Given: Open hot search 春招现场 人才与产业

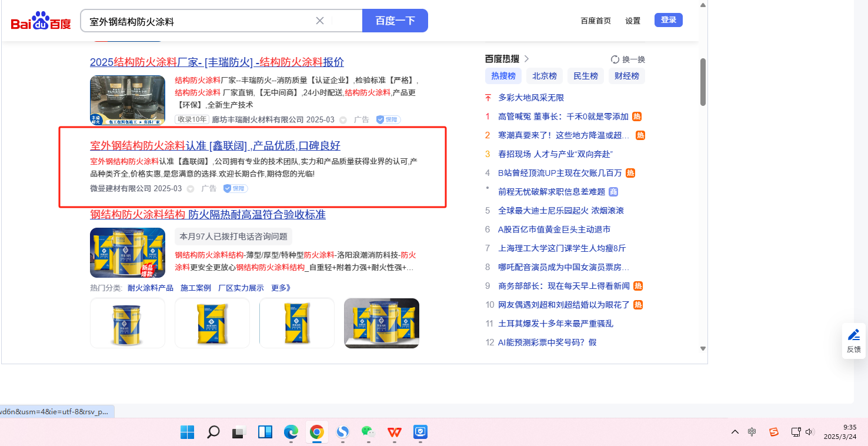Looking at the screenshot, I should (x=556, y=154).
